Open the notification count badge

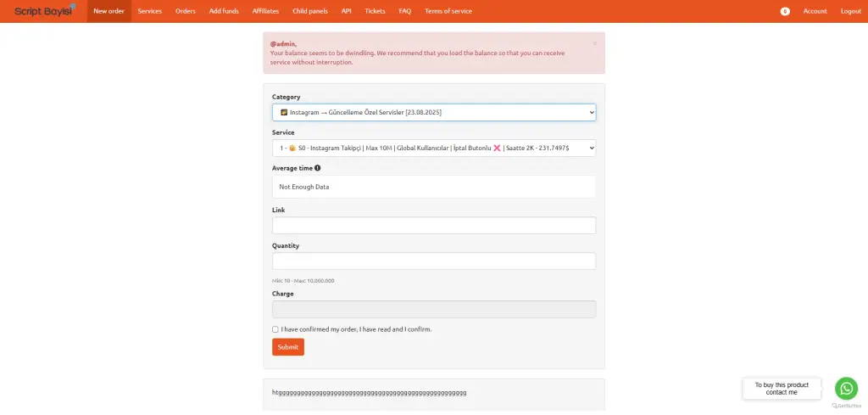point(785,11)
